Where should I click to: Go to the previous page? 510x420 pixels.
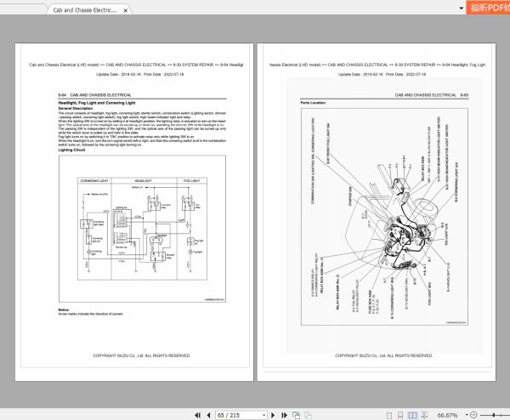pos(208,415)
